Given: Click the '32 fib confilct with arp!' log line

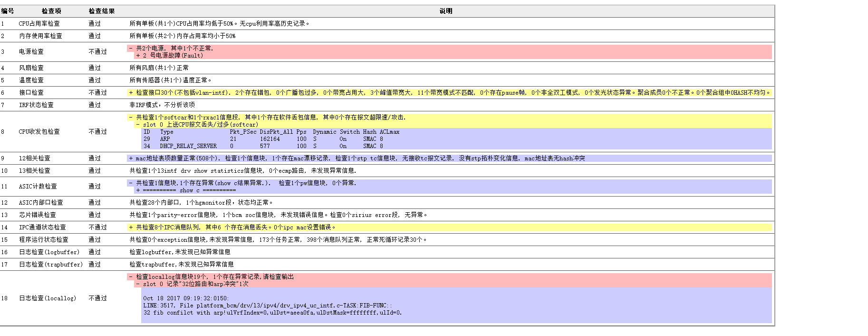Looking at the screenshot, I should point(272,313).
